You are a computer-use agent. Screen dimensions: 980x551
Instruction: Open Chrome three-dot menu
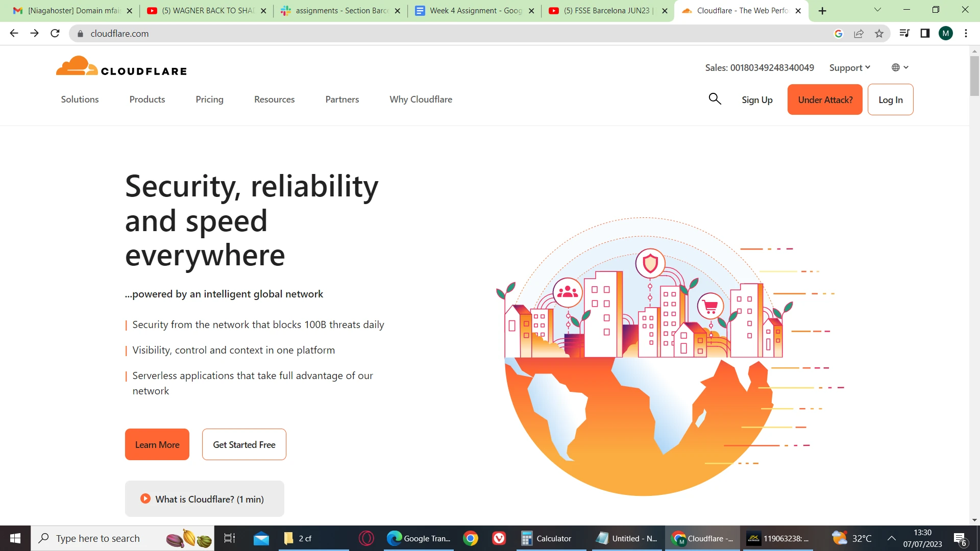[966, 34]
